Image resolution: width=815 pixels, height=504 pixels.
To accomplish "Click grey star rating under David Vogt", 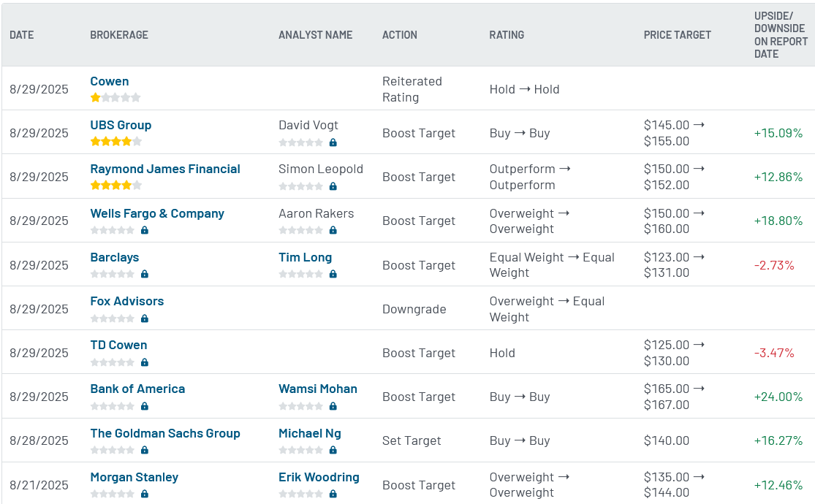I will (x=300, y=142).
